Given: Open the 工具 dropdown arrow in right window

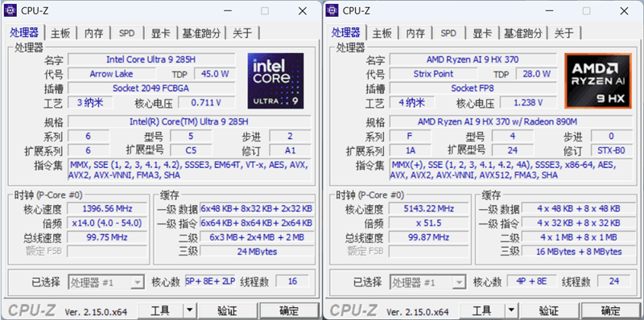Looking at the screenshot, I should coord(511,310).
